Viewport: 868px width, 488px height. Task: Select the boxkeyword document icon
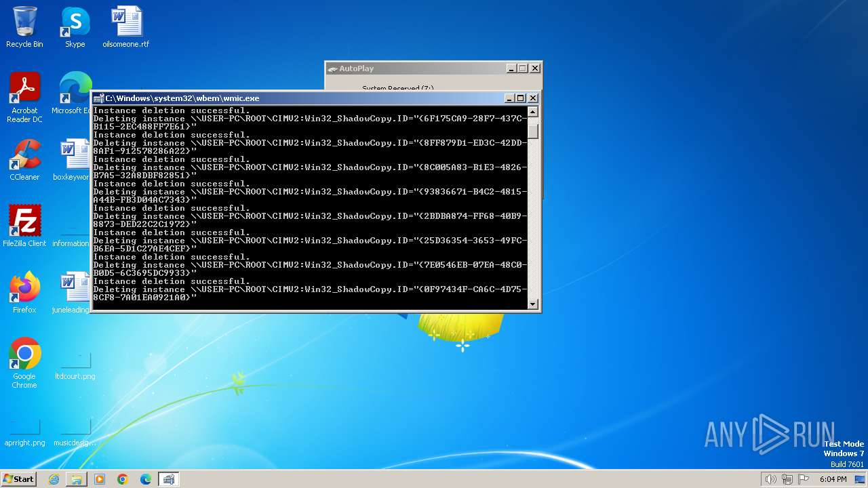point(72,161)
